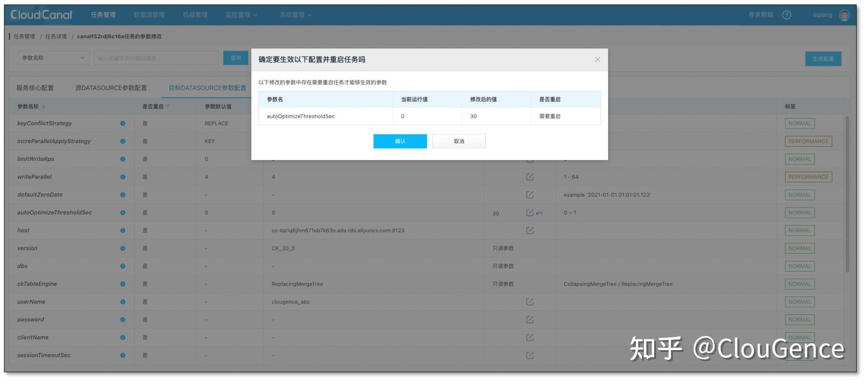This screenshot has height=385, width=868.
Task: Switch to 目标DATASOURCE参数配置 tab
Action: coord(208,88)
